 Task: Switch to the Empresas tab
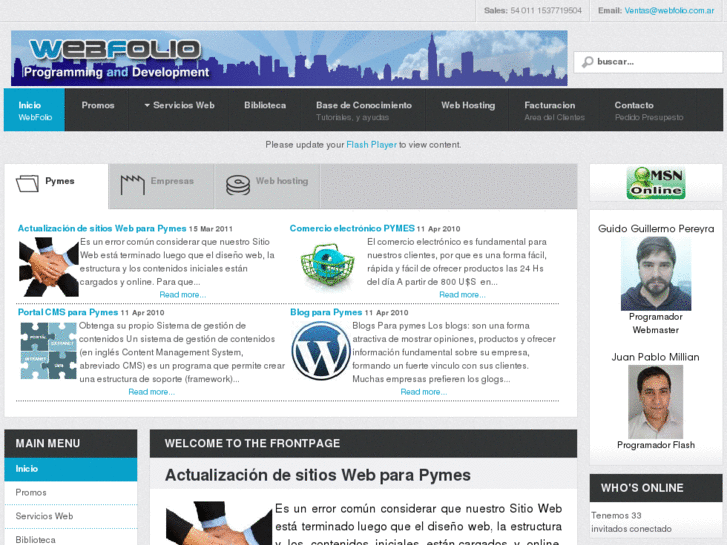pos(161,186)
